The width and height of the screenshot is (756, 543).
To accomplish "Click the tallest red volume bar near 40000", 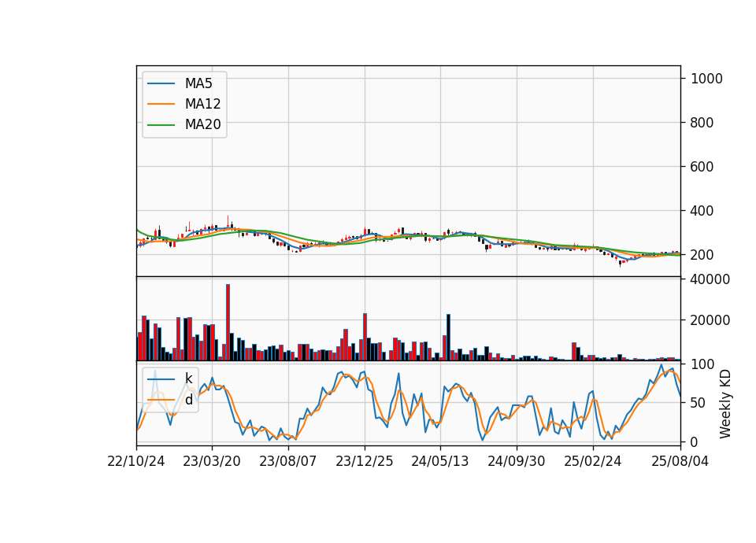I will [x=228, y=322].
